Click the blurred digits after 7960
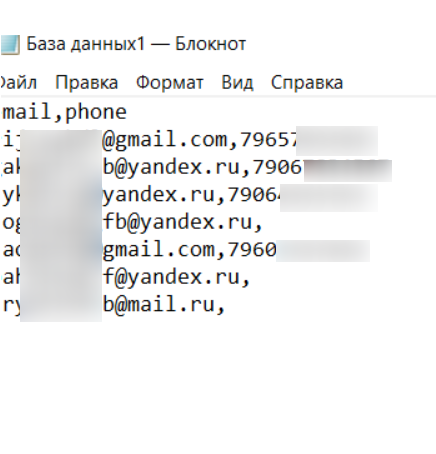The width and height of the screenshot is (436, 454). pos(323,251)
